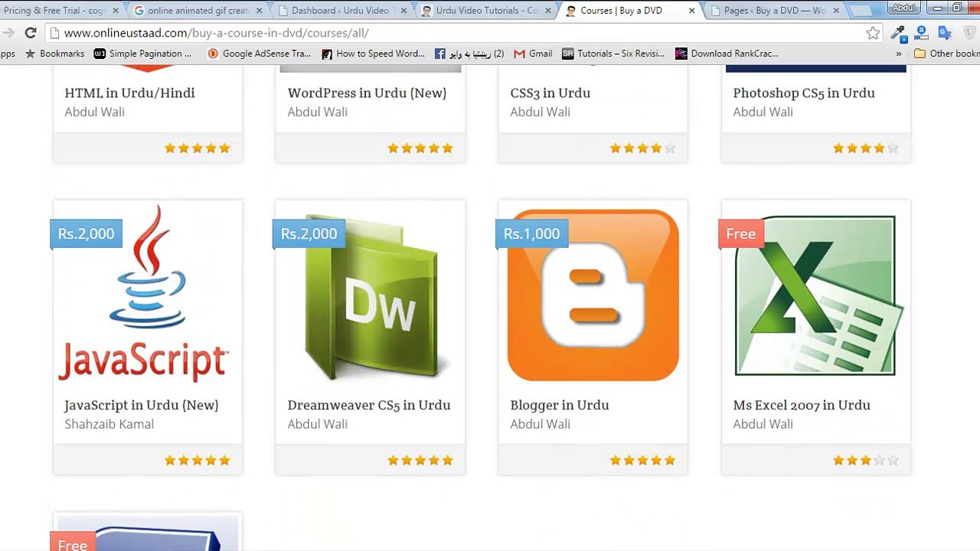This screenshot has width=980, height=551.
Task: Open the Gmail bookmark
Action: (533, 54)
